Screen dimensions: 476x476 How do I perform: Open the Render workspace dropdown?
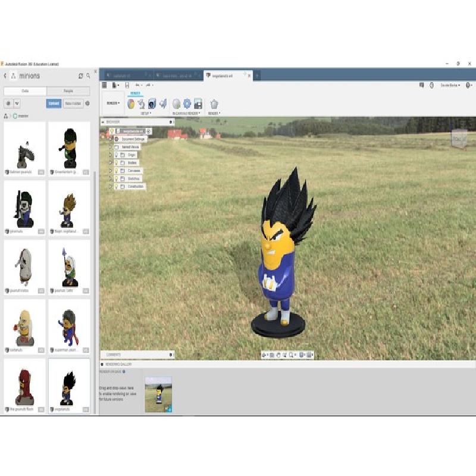tap(113, 103)
